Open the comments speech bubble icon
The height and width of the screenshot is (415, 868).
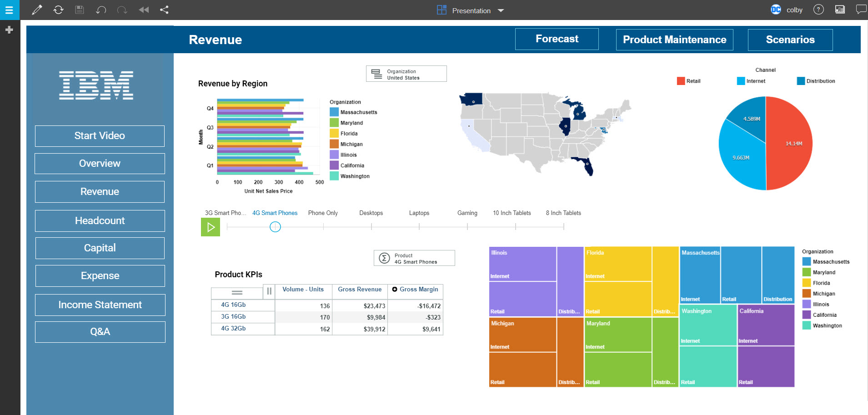coord(861,10)
